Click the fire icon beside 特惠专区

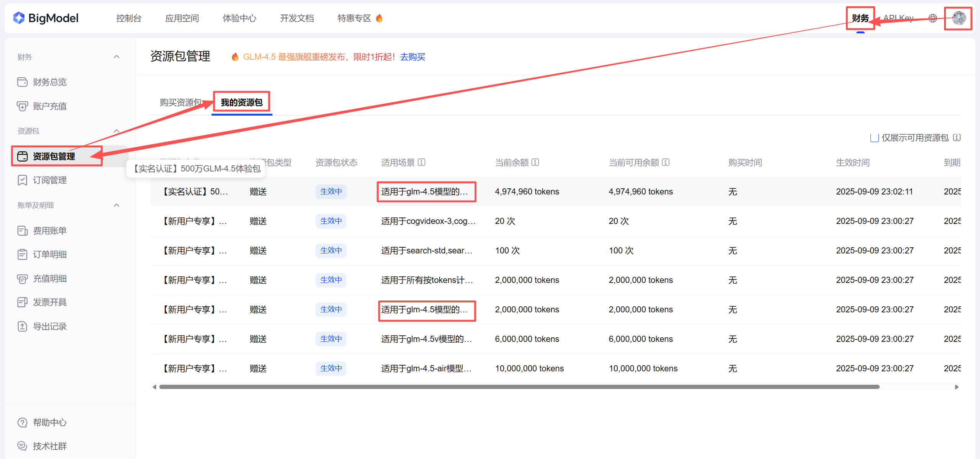click(379, 18)
